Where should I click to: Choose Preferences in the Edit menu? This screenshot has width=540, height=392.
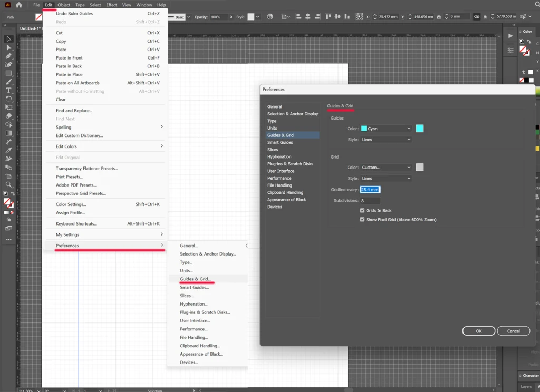point(105,246)
